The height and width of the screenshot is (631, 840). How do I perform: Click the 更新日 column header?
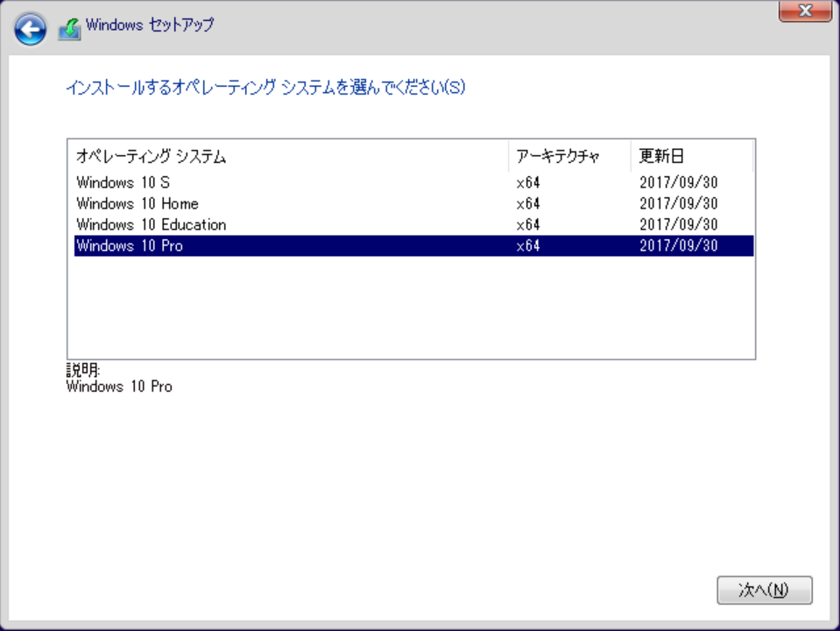point(692,156)
